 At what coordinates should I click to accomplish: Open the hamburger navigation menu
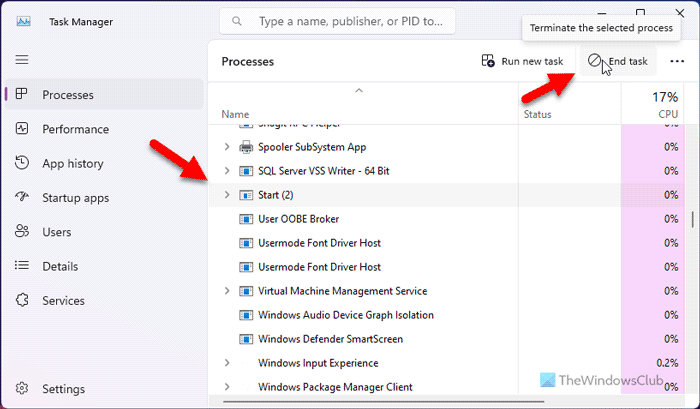point(22,60)
